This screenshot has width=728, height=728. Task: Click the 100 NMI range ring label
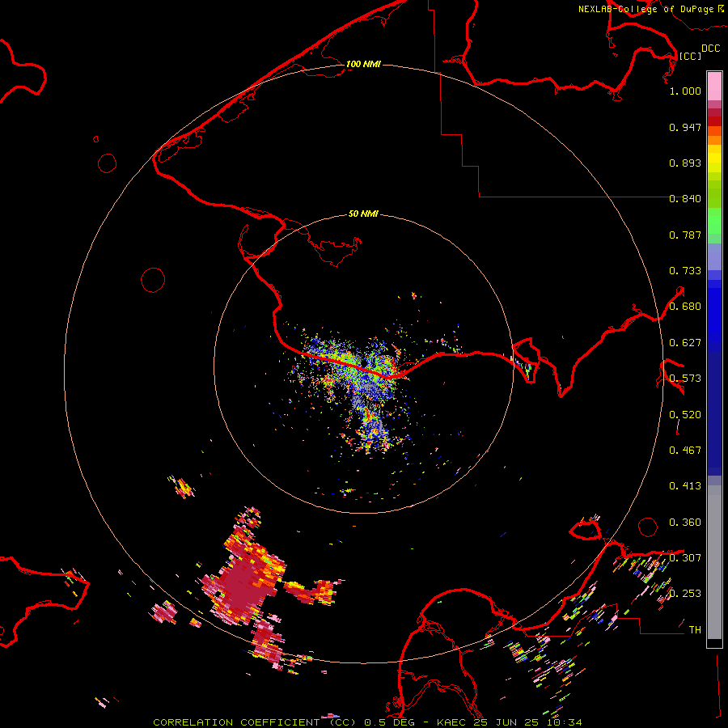pyautogui.click(x=363, y=64)
